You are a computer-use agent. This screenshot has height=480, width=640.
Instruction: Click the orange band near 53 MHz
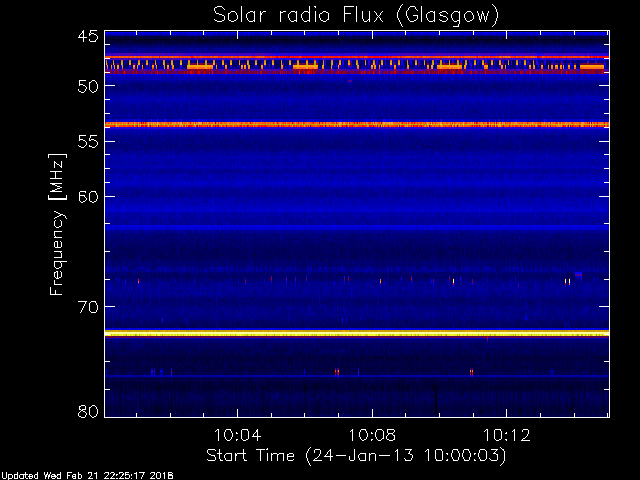coord(356,125)
